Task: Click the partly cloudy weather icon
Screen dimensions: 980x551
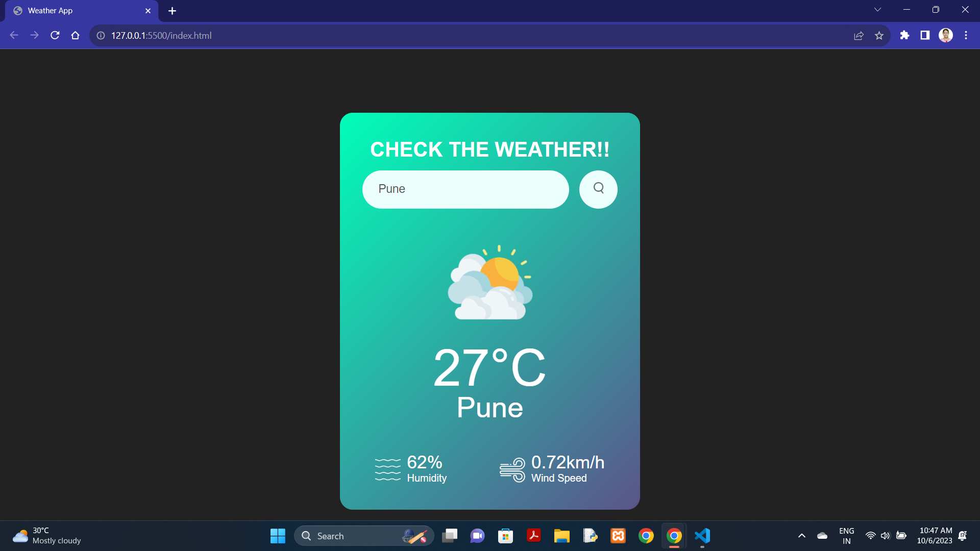Action: click(x=491, y=283)
